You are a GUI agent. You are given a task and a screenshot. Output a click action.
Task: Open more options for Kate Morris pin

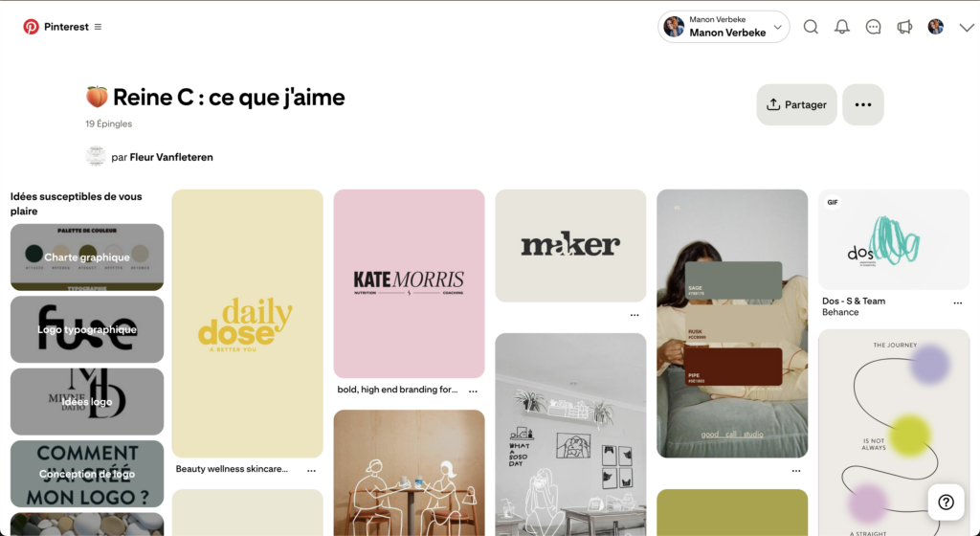(x=473, y=391)
